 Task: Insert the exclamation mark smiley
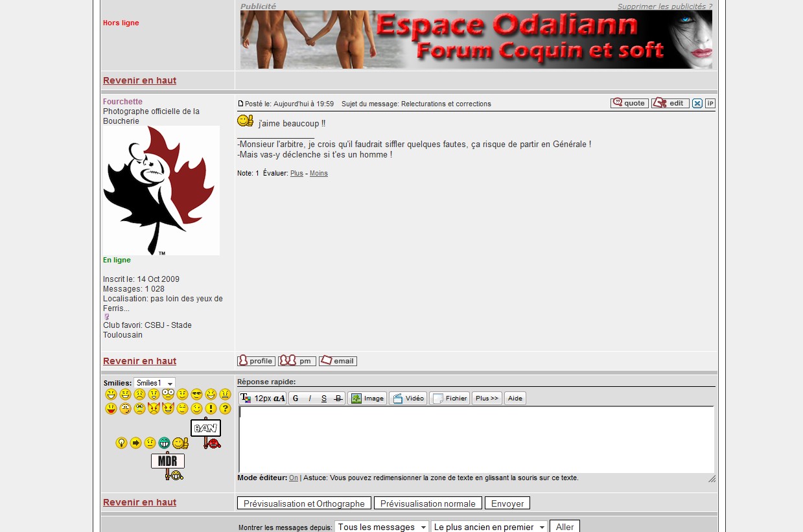(x=211, y=408)
